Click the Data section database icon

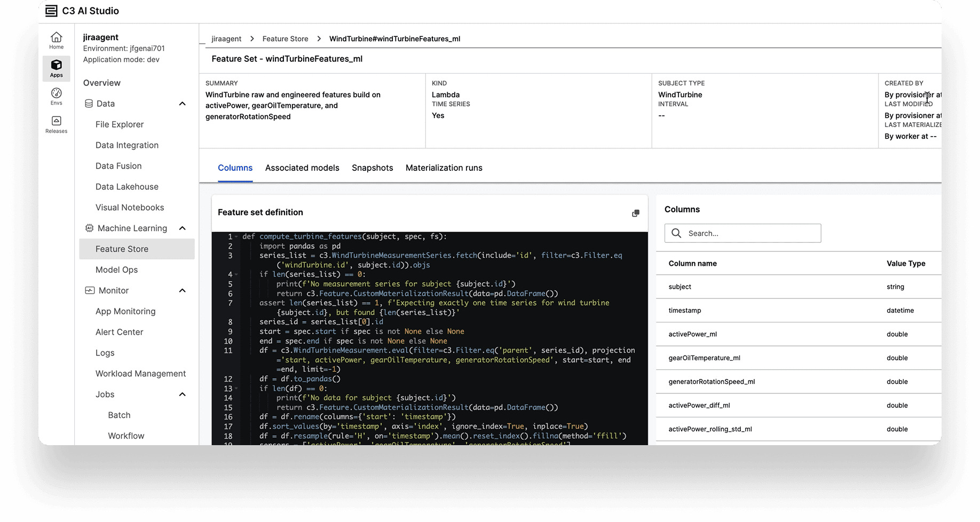click(89, 104)
